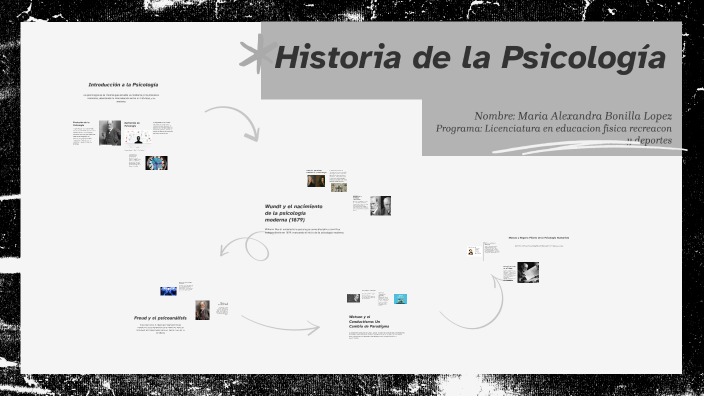Click the Wilhelm Wundt description paragraph
This screenshot has height=396, width=704.
coord(304,231)
